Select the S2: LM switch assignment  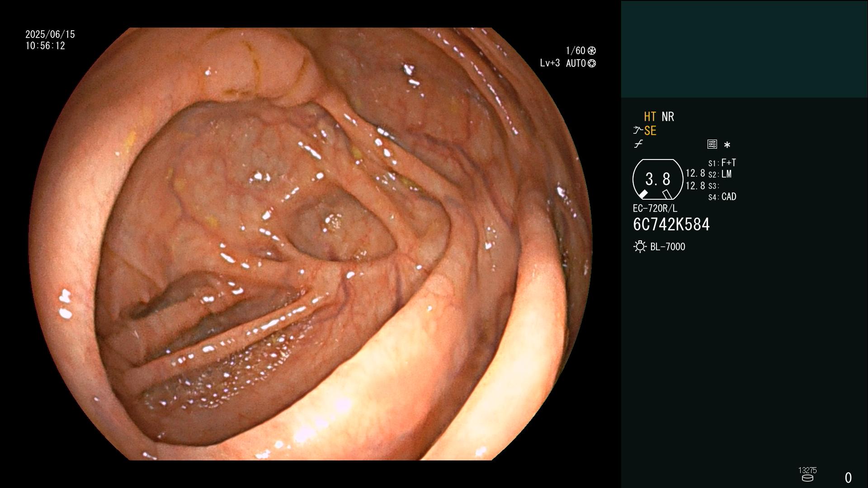click(720, 174)
